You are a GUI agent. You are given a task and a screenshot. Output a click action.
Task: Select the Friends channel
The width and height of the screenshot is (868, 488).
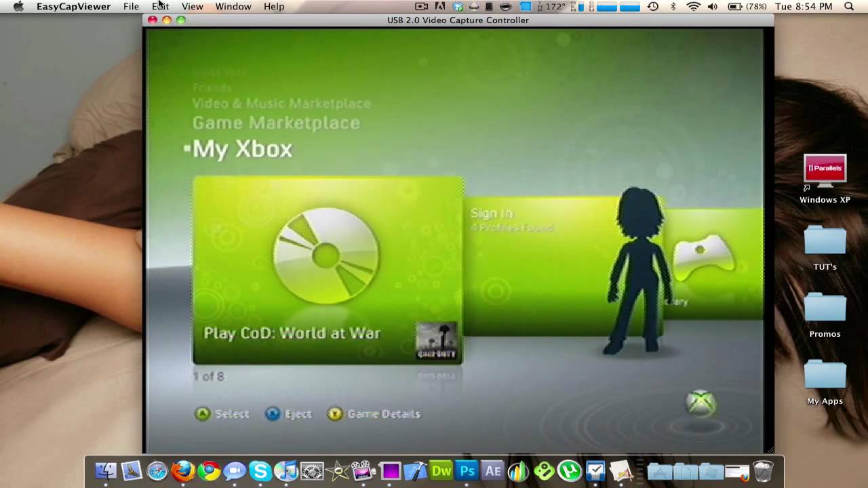click(x=212, y=87)
